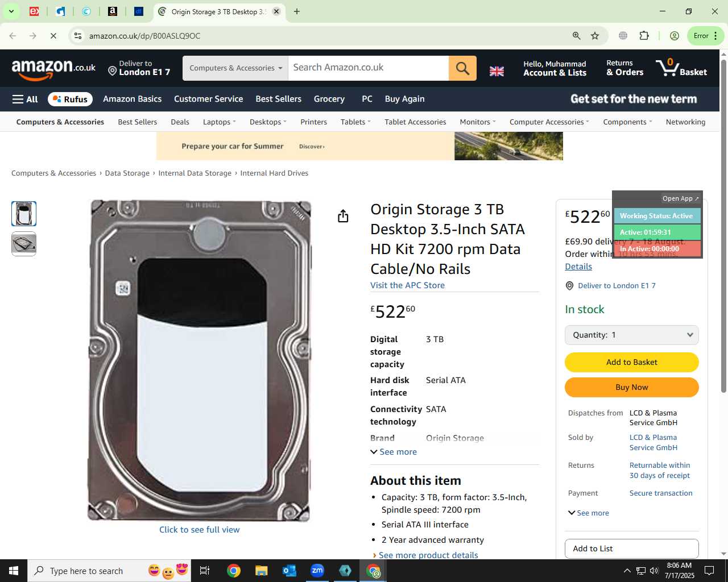Open Internal Hard Drives breadcrumb
The height and width of the screenshot is (582, 728).
point(274,173)
